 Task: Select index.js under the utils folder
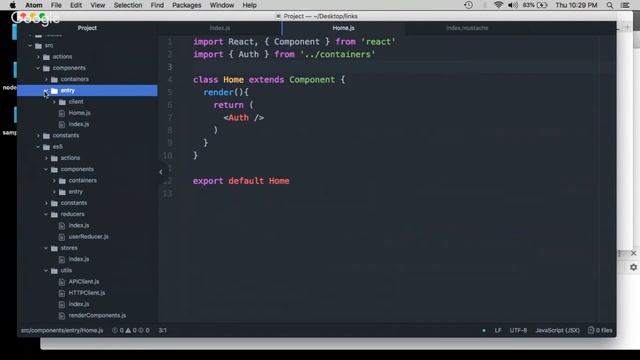click(78, 304)
